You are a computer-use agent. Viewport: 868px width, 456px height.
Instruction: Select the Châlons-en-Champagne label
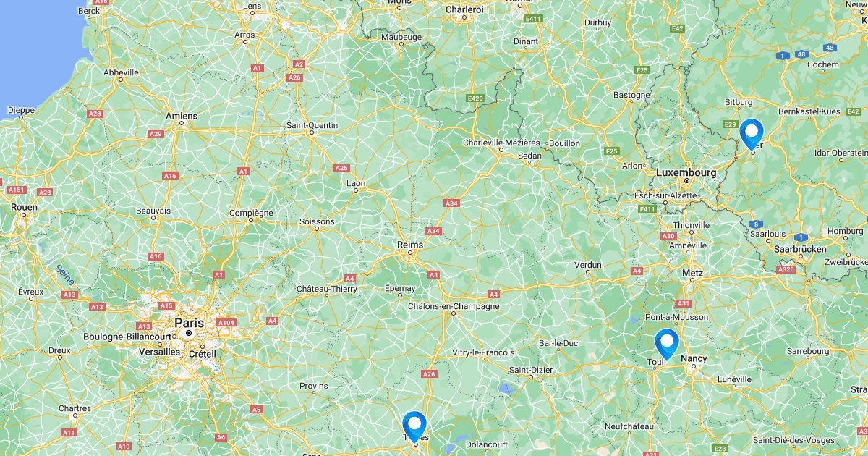coord(454,306)
